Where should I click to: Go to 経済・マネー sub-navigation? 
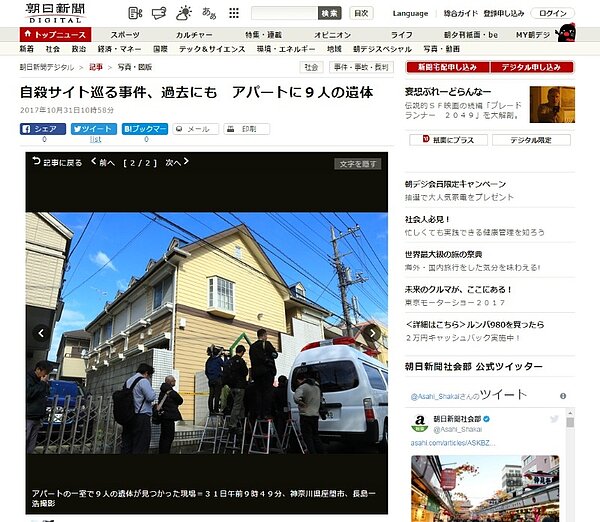click(x=119, y=49)
